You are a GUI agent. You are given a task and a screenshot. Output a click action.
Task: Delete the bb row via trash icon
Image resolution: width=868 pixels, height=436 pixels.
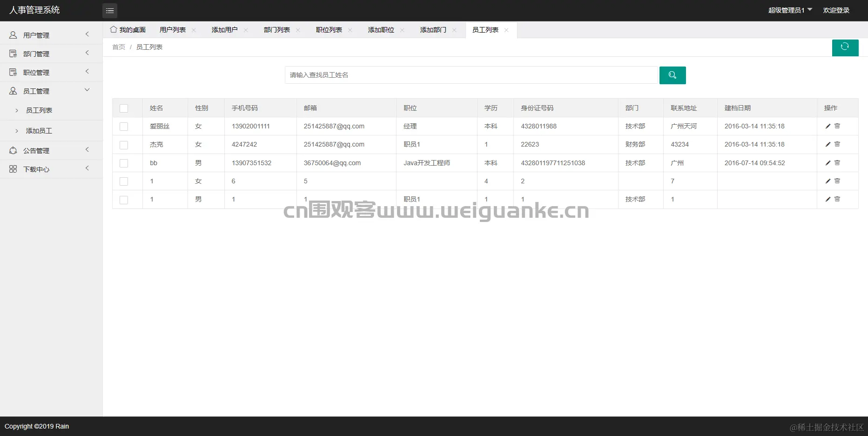point(837,163)
